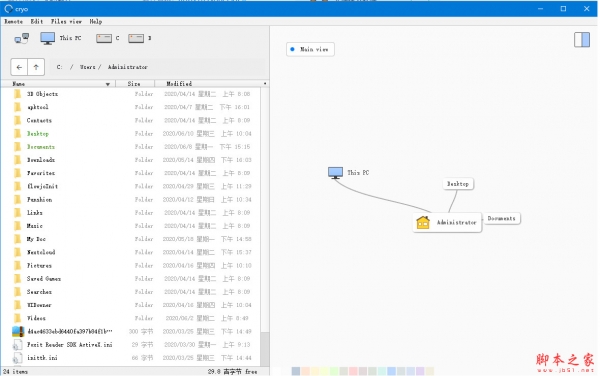Screen dimensions: 600x376
Task: Select the Administrator home node in graph
Action: pyautogui.click(x=447, y=222)
